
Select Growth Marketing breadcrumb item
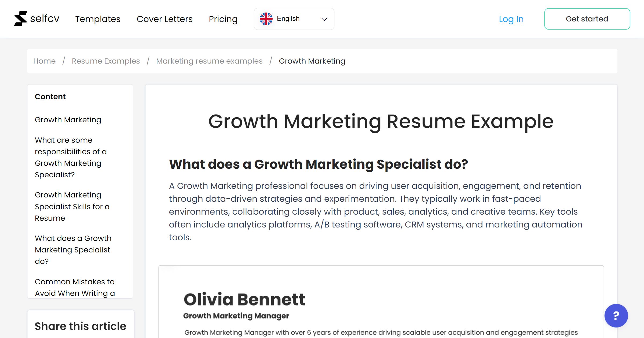312,61
